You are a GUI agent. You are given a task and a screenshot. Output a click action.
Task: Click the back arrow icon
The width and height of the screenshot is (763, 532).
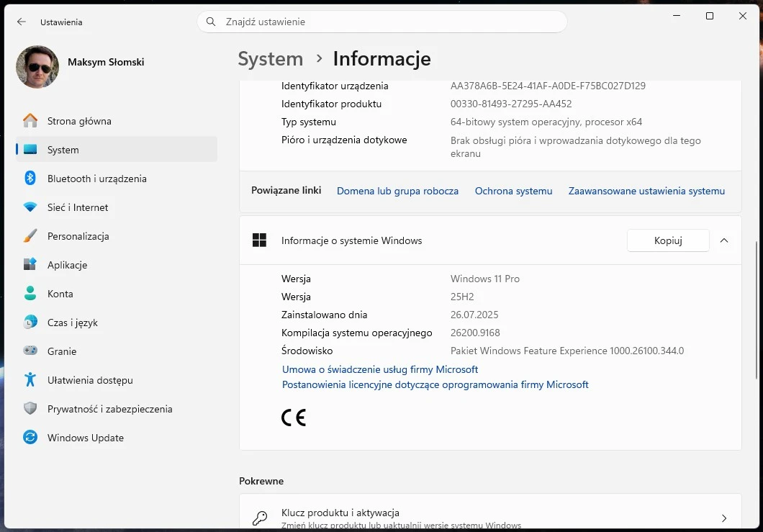(21, 22)
